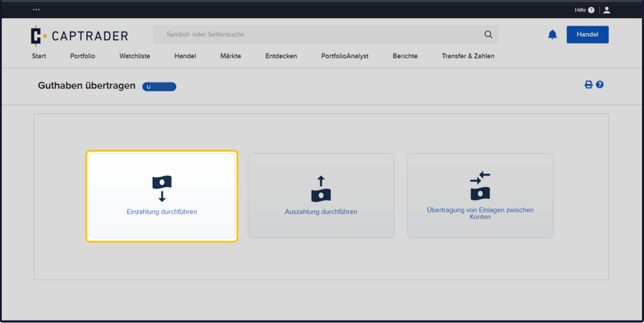The height and width of the screenshot is (323, 644).
Task: Select Auszahlung durchführen link
Action: [x=321, y=212]
